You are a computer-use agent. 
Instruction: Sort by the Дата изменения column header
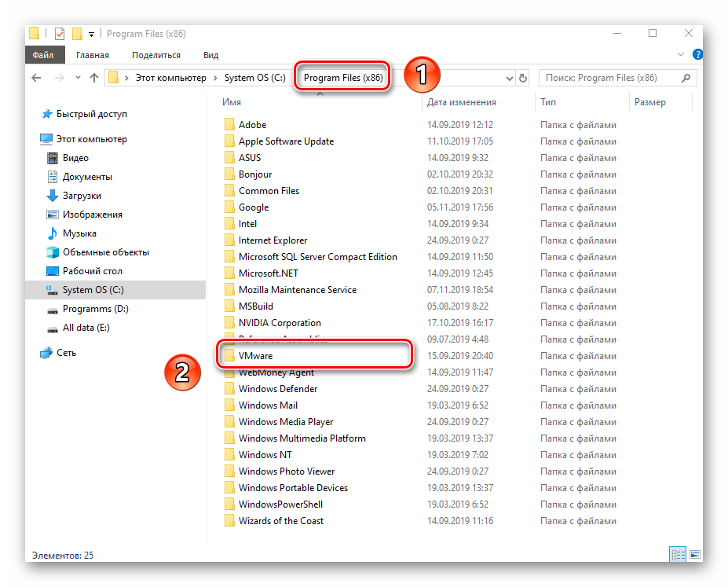pyautogui.click(x=462, y=102)
